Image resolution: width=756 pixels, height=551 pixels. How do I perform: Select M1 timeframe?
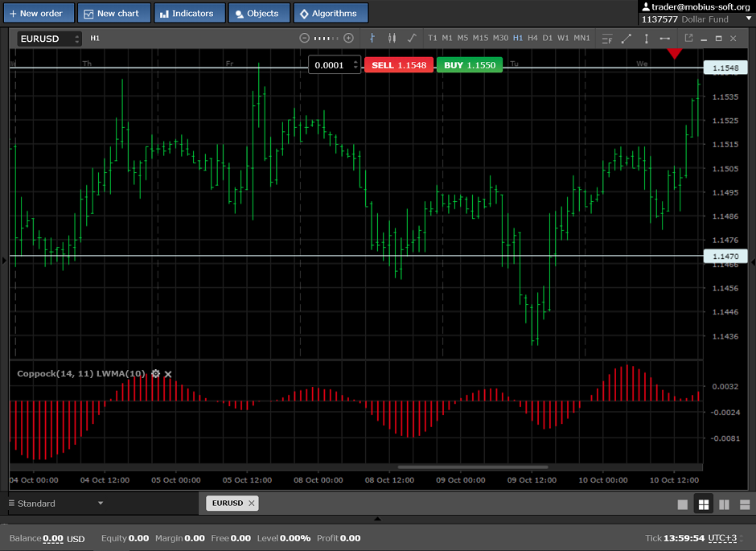pyautogui.click(x=447, y=38)
